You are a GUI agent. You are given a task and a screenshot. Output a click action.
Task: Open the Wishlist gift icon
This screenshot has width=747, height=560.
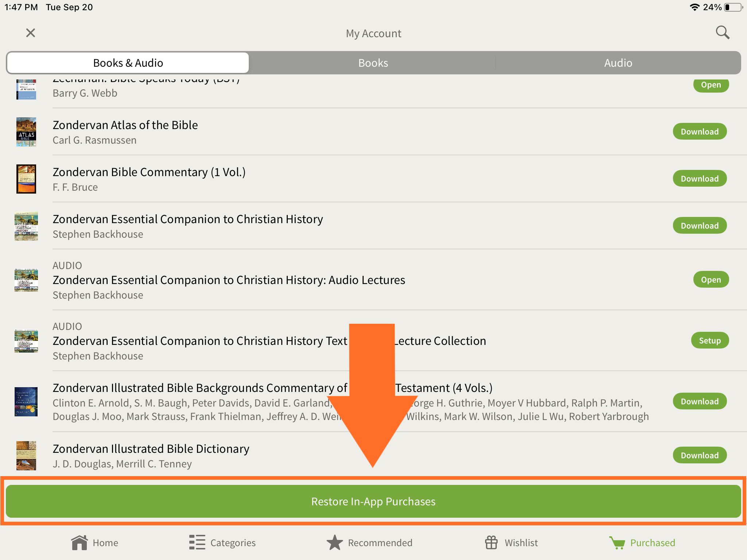(x=491, y=542)
